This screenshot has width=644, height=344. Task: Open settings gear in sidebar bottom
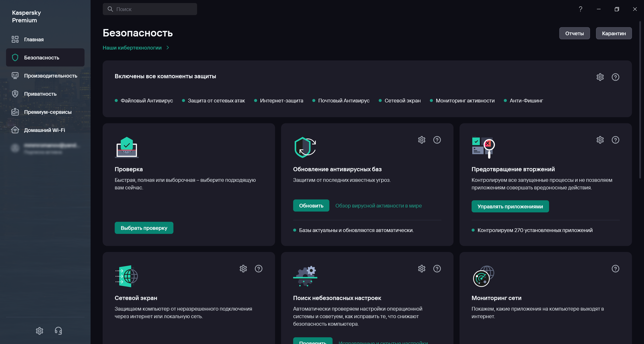pos(40,331)
